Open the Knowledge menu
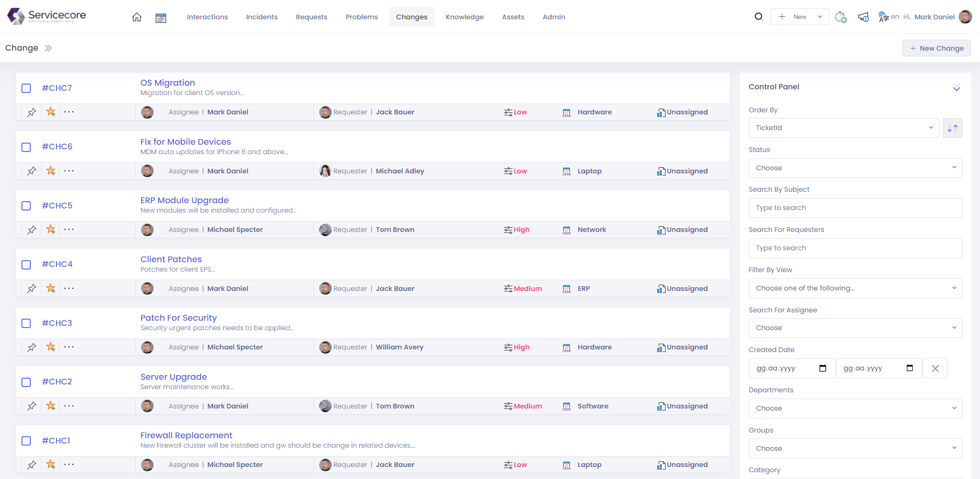This screenshot has width=980, height=479. (464, 17)
